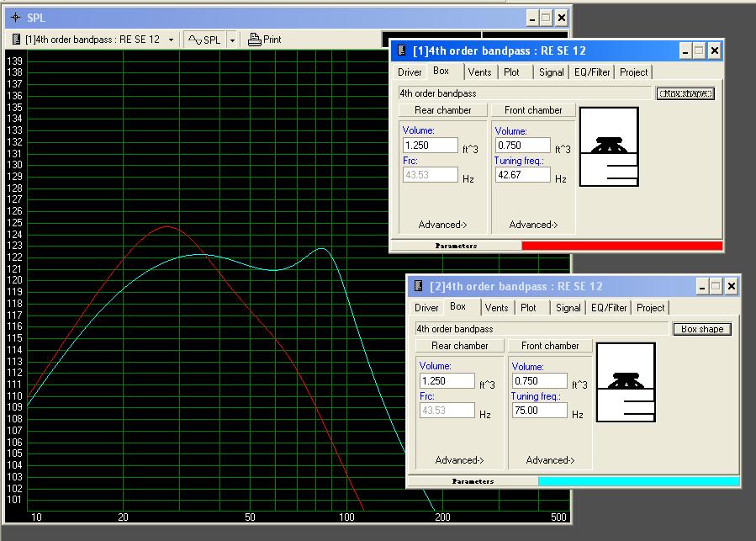Image resolution: width=756 pixels, height=541 pixels.
Task: Click the Box shape button in design 1
Action: (685, 93)
